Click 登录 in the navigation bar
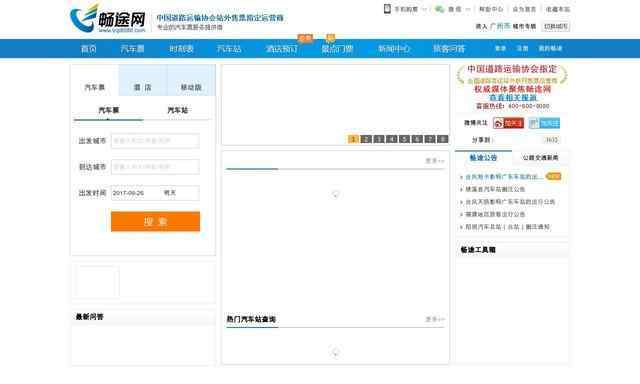Screen dimensions: 640x384 [500, 49]
